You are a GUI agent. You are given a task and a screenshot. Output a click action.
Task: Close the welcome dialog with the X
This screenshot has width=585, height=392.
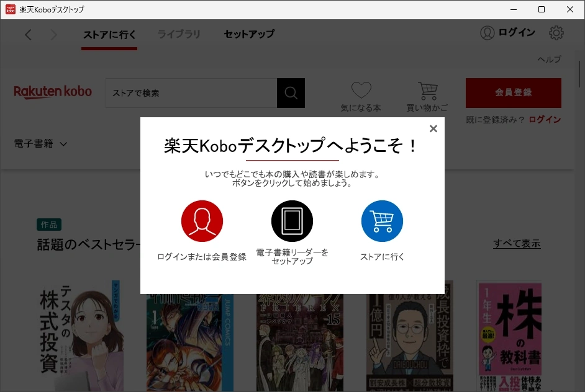(433, 128)
